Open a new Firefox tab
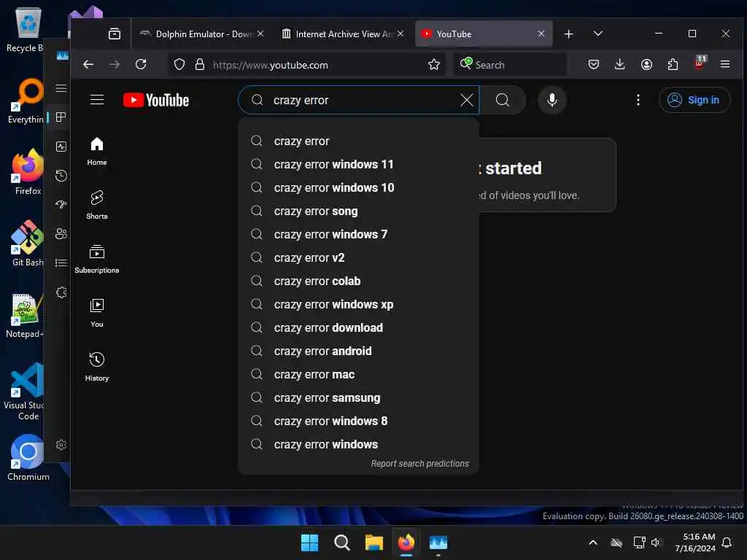747x560 pixels. [x=568, y=34]
